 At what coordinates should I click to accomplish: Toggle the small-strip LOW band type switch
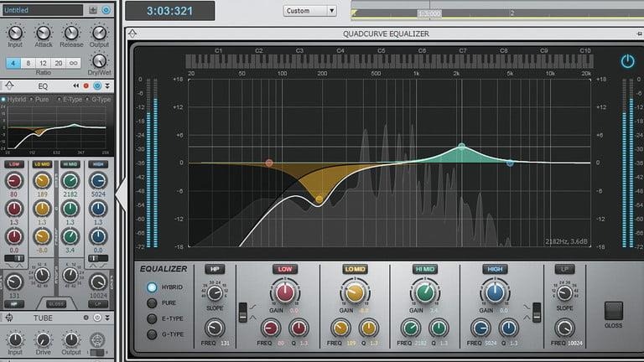point(14,258)
